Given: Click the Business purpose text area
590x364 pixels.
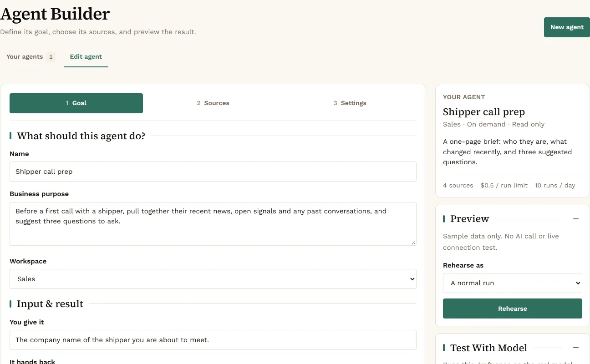Looking at the screenshot, I should click(x=213, y=224).
